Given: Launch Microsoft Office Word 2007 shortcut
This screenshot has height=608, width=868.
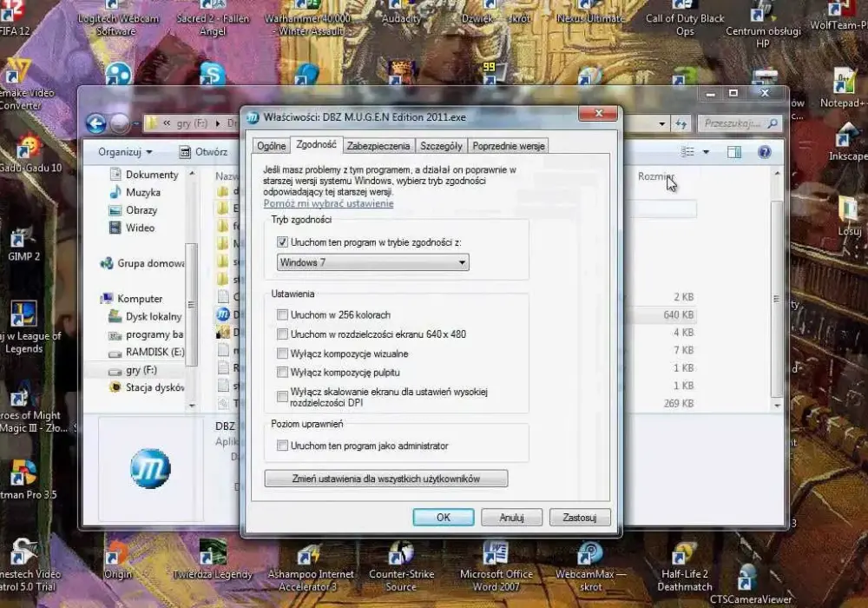Looking at the screenshot, I should (x=496, y=567).
